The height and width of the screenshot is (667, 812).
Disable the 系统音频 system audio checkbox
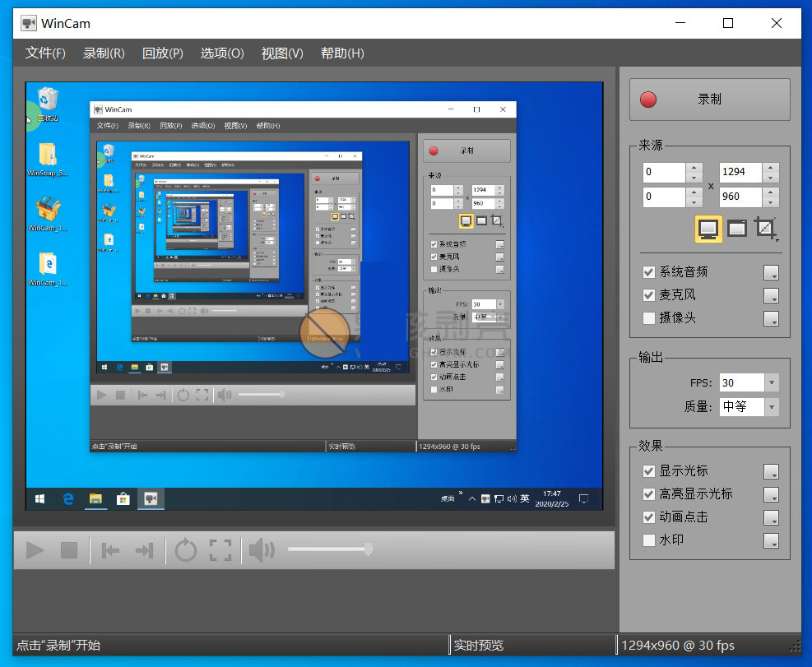point(647,271)
